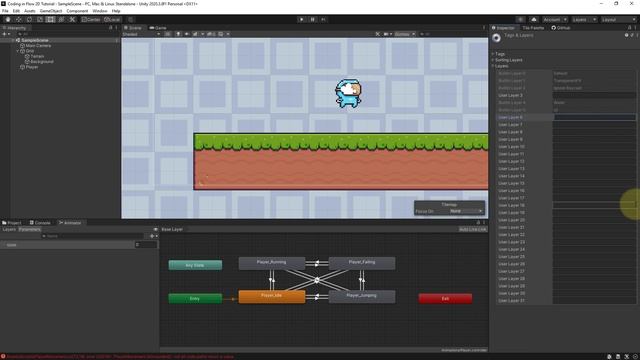
Task: Open the Layers dropdown in toolbar
Action: pyautogui.click(x=584, y=19)
